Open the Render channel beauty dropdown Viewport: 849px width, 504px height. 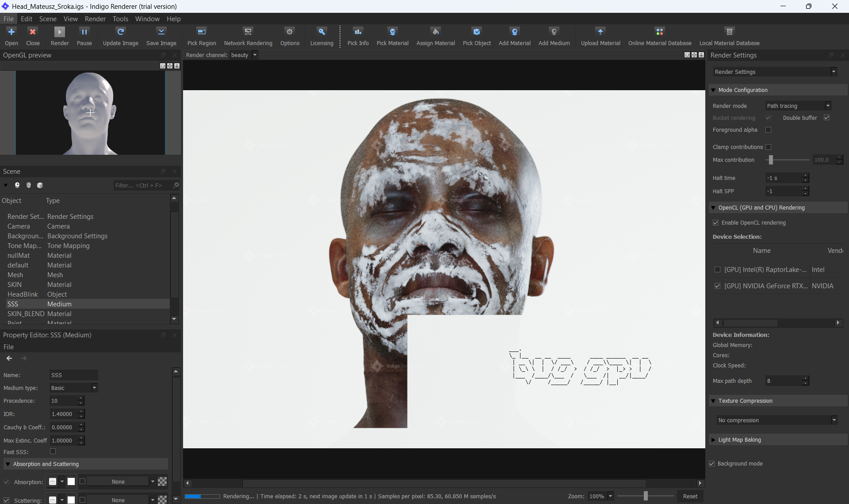(255, 55)
